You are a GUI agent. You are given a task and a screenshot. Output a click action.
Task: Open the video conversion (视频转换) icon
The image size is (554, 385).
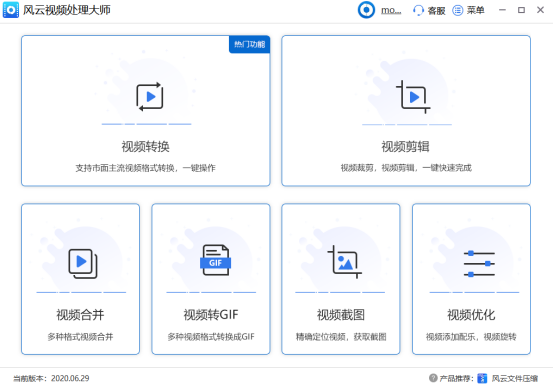tap(150, 97)
